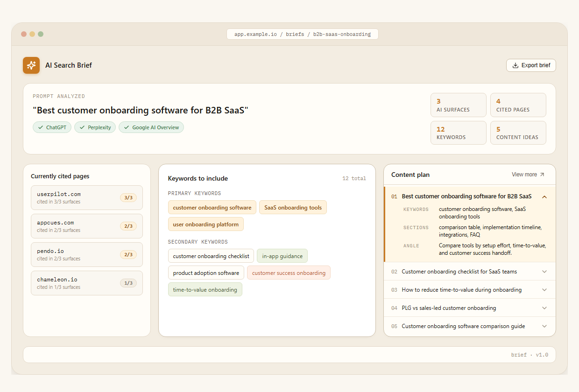Export the brief

[x=531, y=65]
